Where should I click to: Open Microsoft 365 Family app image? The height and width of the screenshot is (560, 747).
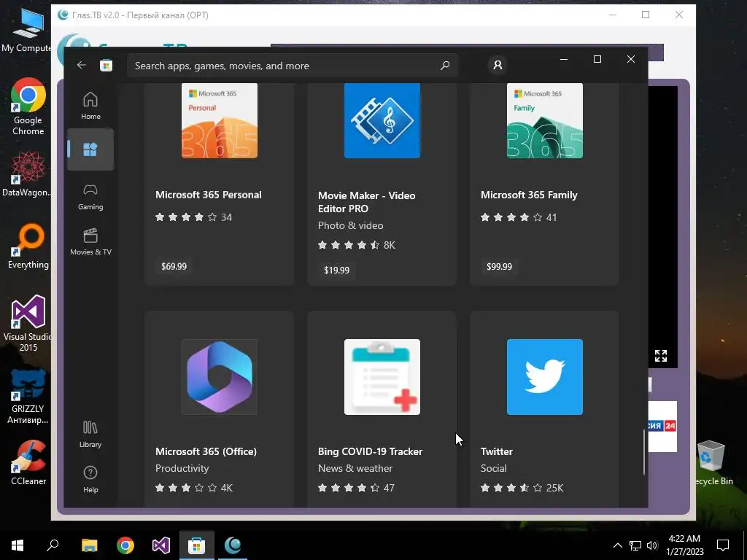coord(544,120)
